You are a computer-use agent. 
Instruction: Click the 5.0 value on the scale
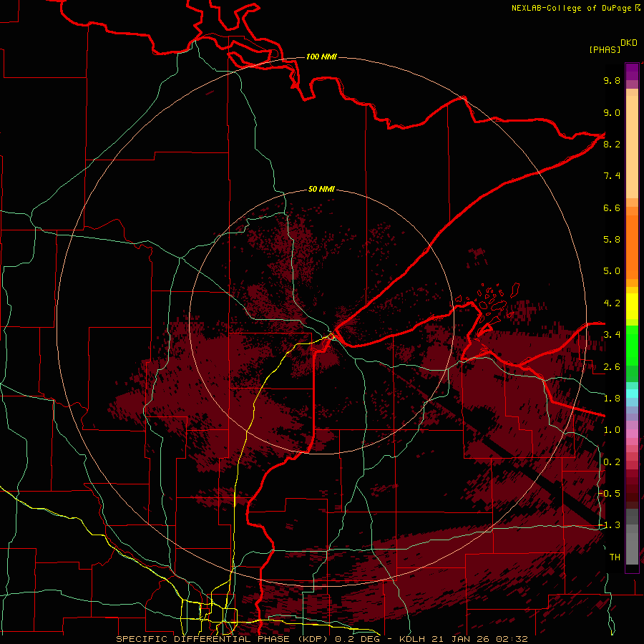click(x=612, y=271)
